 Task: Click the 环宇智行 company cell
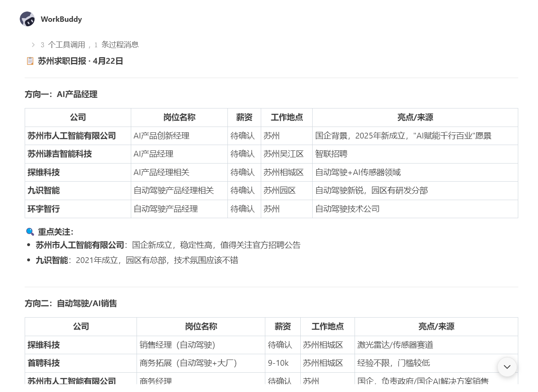point(44,209)
